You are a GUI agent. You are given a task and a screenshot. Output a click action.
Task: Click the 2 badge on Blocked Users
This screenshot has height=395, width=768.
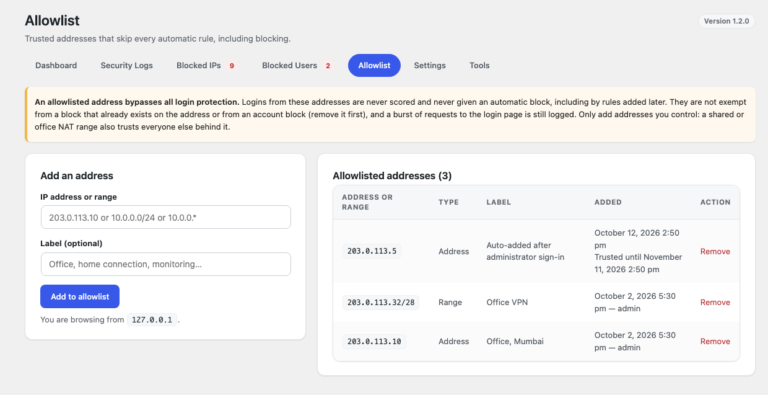(328, 66)
